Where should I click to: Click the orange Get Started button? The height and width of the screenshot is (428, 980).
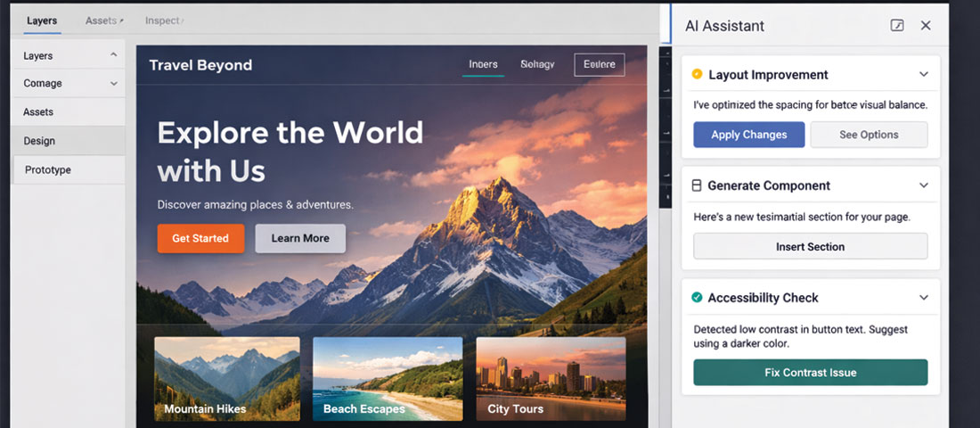pos(200,238)
